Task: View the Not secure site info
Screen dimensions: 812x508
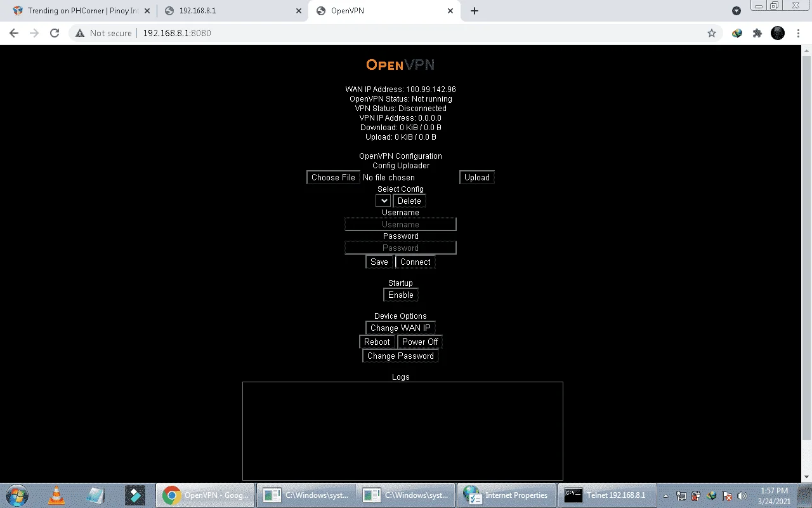Action: (x=103, y=33)
